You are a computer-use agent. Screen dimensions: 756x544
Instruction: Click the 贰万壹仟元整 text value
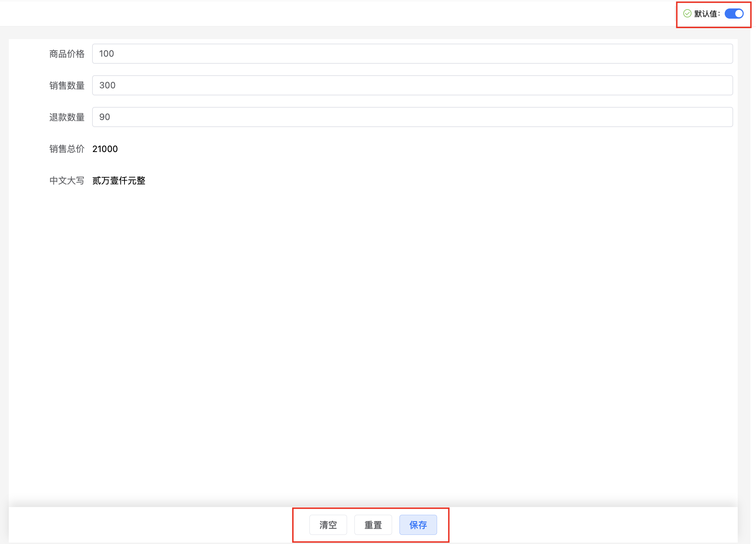119,181
